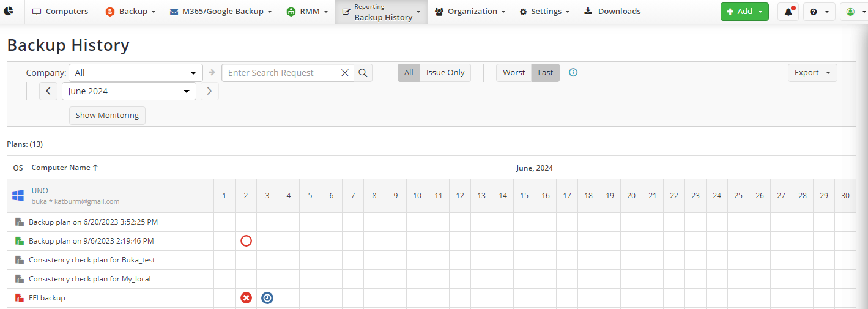Click the red failed status on FFI backup
868x309 pixels.
[246, 298]
